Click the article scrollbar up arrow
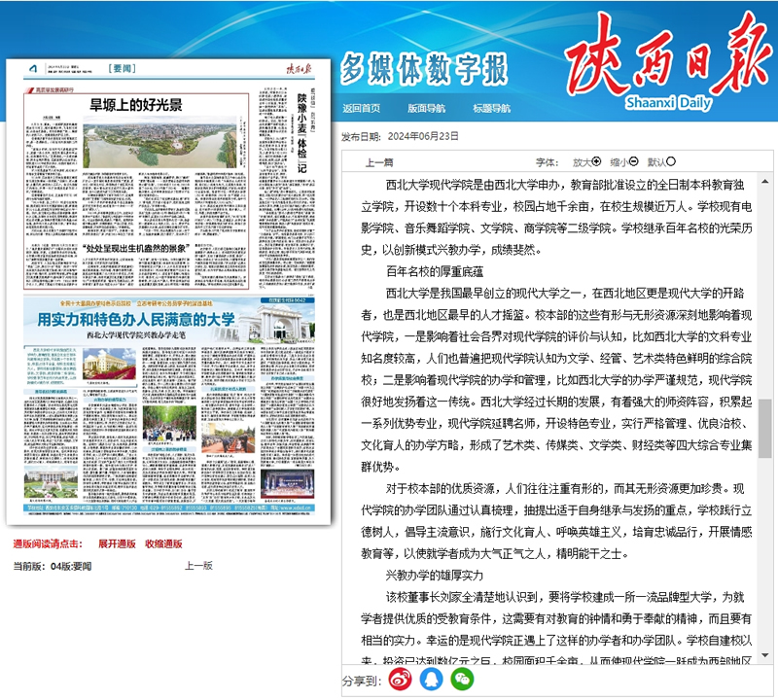 point(765,182)
